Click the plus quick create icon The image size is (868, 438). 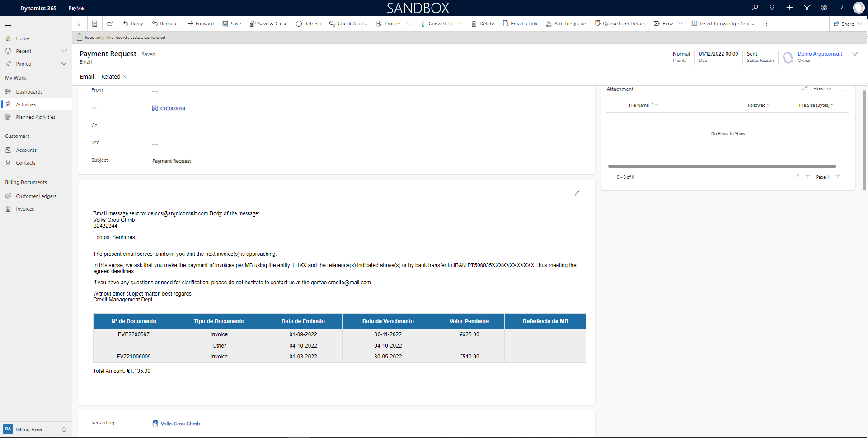(789, 8)
